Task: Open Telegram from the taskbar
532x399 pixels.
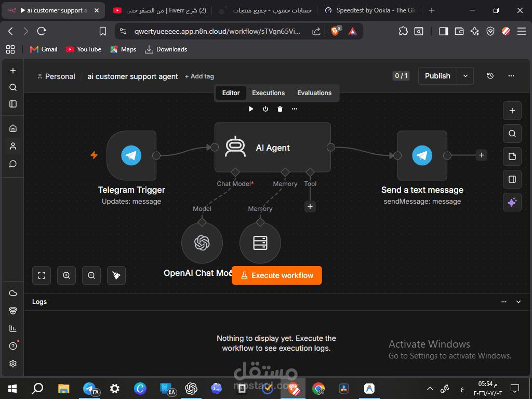Action: tap(89, 389)
